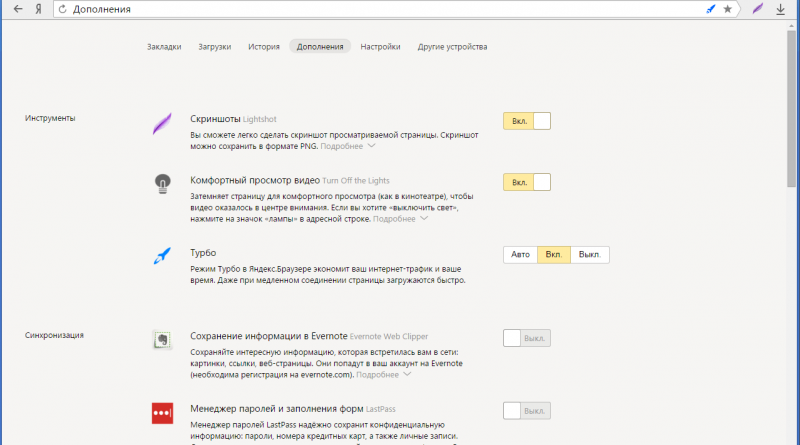The width and height of the screenshot is (800, 445).
Task: Click the Lightshot feather icon beside Скриншоты
Action: coord(162,123)
